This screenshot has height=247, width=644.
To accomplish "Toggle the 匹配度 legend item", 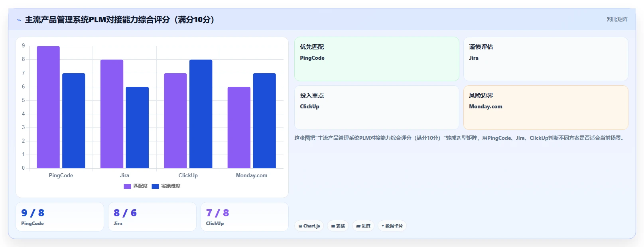I will pyautogui.click(x=136, y=186).
